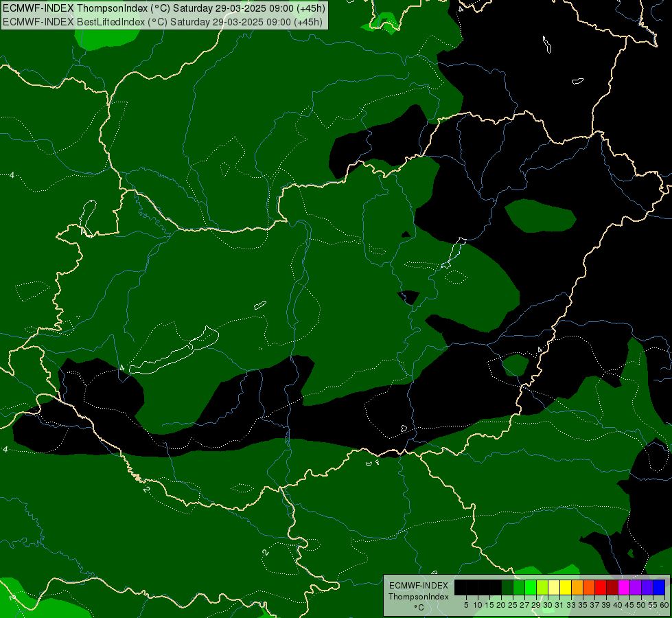The height and width of the screenshot is (618, 672).
Task: Click the BestLiftedIndex title line at top
Action: (163, 22)
